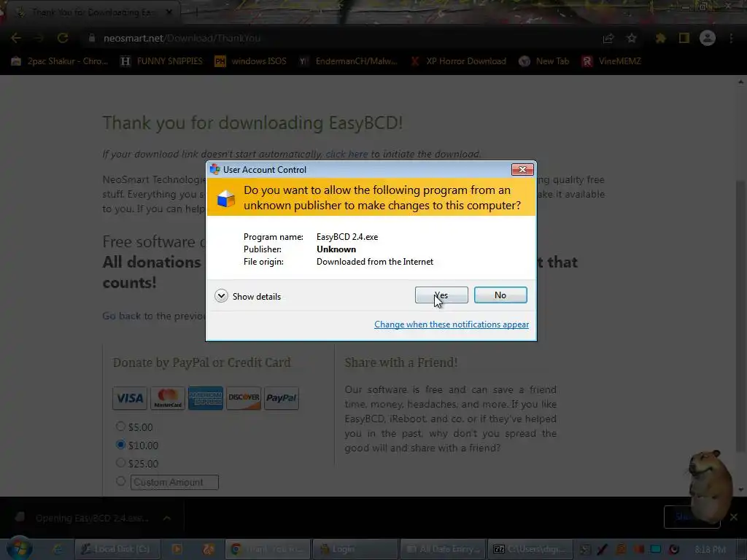Switch to 'Local Disk (C:)' taskbar window
This screenshot has width=747, height=560.
(x=117, y=549)
